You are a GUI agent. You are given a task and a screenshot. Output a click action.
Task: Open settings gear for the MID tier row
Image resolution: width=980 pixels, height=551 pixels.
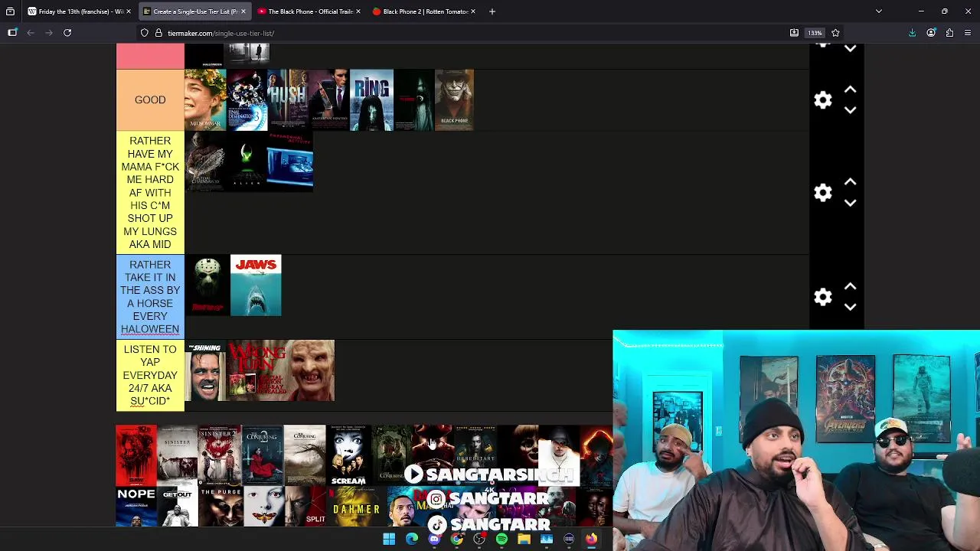823,193
